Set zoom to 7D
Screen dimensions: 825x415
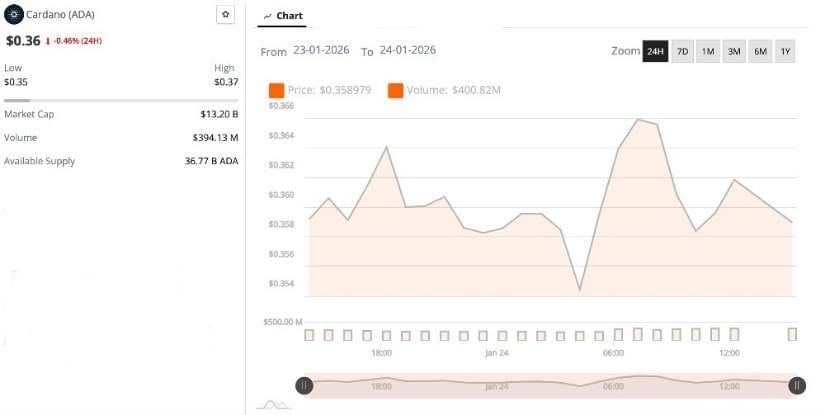(682, 51)
